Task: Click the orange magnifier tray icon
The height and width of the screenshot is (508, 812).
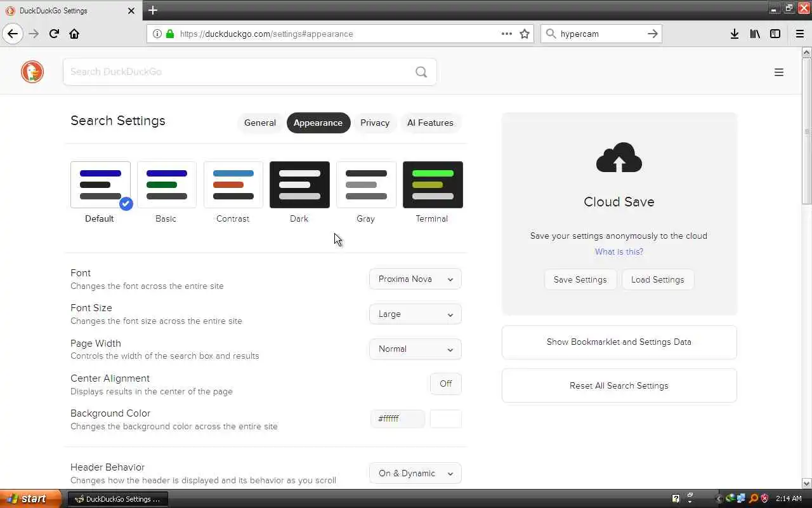Action: pyautogui.click(x=754, y=498)
